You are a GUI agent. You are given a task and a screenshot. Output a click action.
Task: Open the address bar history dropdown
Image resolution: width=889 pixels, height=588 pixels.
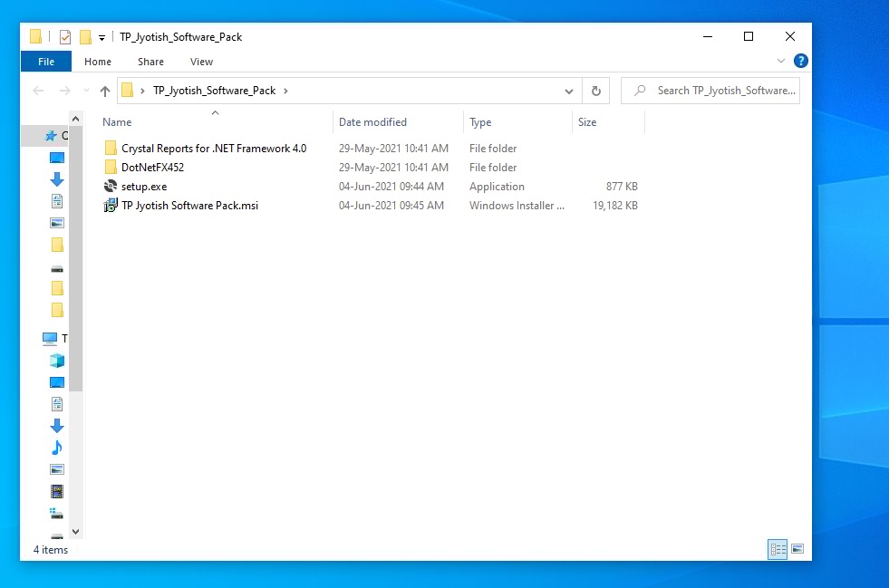569,91
